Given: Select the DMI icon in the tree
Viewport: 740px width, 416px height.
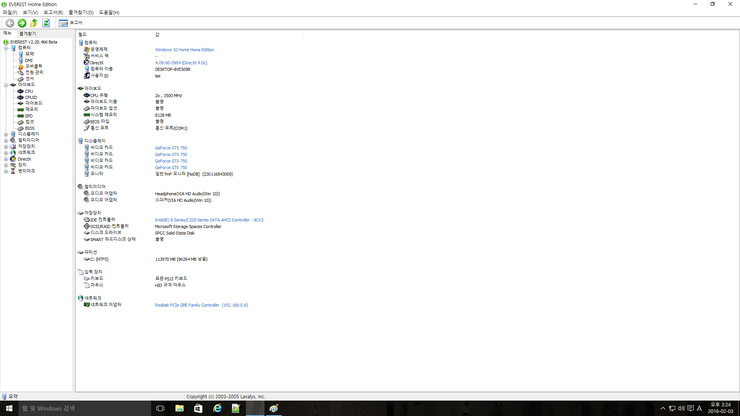Looking at the screenshot, I should point(20,60).
